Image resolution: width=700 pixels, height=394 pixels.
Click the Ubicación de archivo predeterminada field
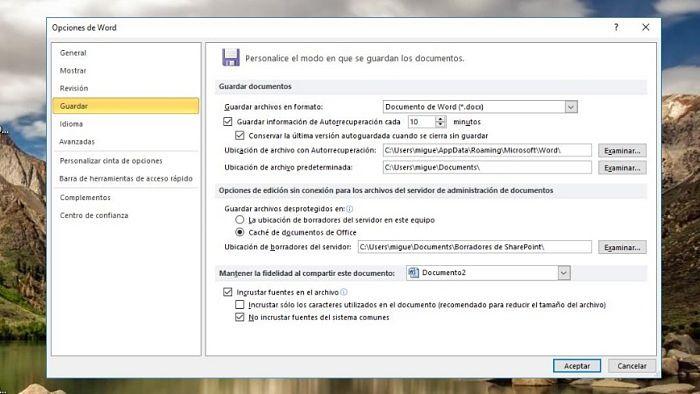tap(487, 167)
